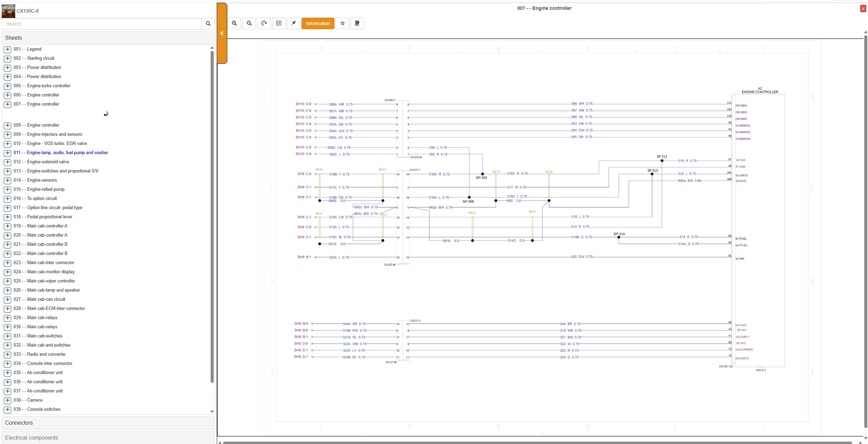The height and width of the screenshot is (444, 868).
Task: Click into the Search input field
Action: [x=102, y=24]
